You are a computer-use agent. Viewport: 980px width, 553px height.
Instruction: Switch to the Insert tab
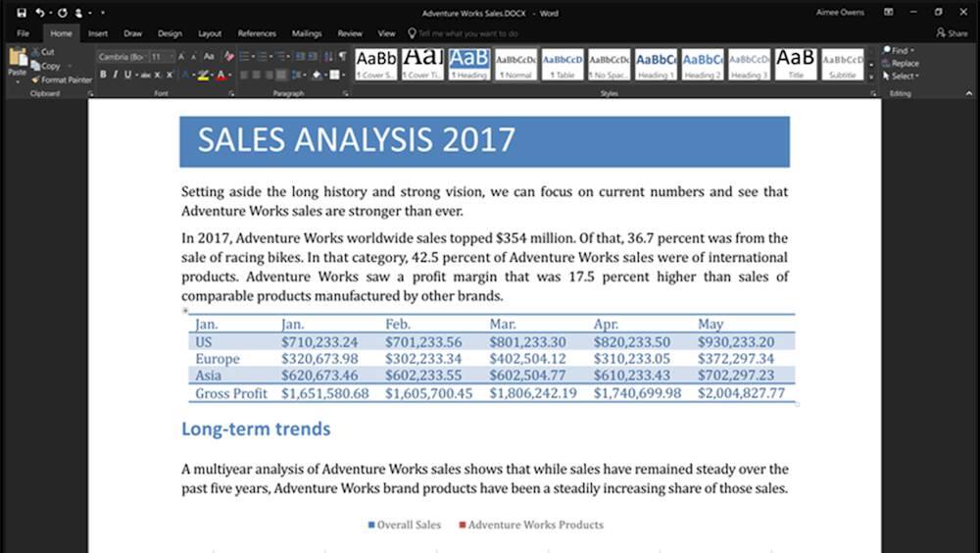tap(98, 33)
